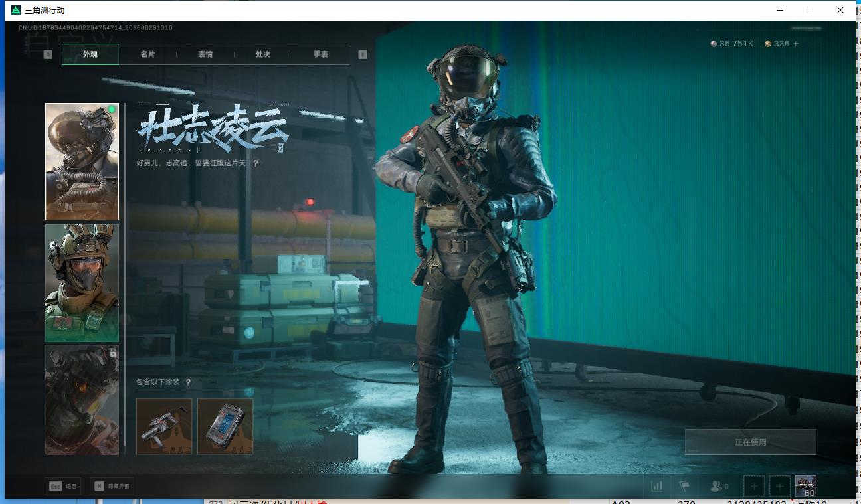Image resolution: width=861 pixels, height=504 pixels.
Task: Click the first empty squad slot plus
Action: click(753, 486)
